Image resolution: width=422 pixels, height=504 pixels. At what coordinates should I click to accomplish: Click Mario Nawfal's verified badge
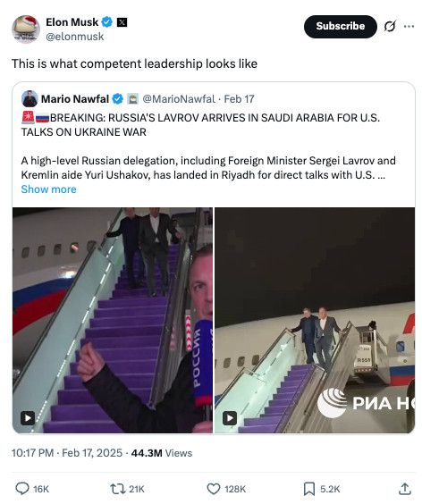pos(118,98)
